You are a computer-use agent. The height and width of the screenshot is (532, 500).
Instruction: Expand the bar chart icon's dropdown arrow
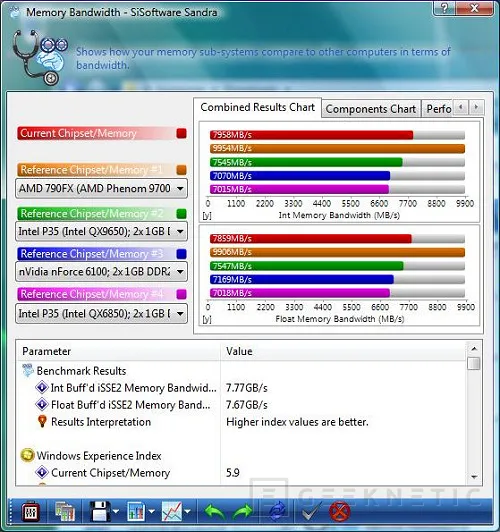coord(152,511)
